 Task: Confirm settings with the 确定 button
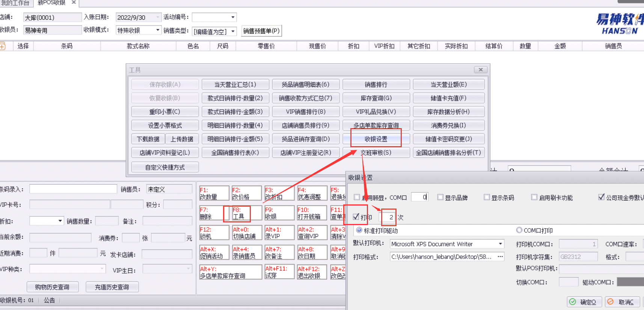tap(584, 302)
